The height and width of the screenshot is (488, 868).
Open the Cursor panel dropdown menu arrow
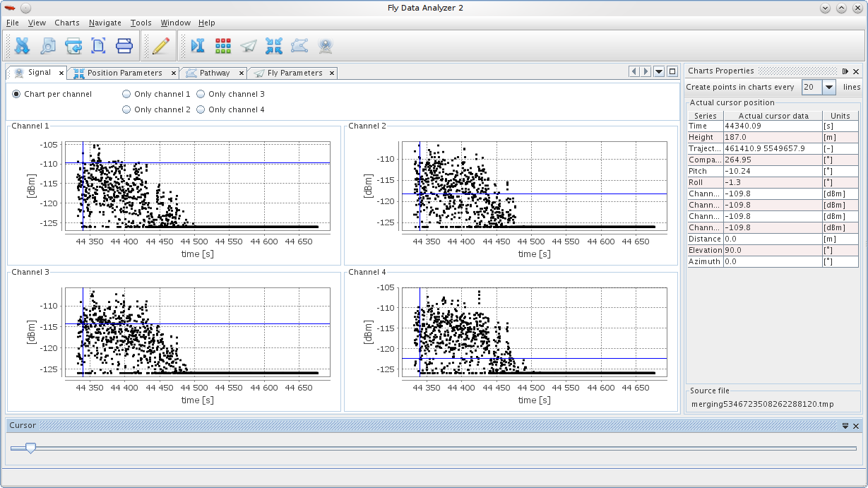[845, 426]
